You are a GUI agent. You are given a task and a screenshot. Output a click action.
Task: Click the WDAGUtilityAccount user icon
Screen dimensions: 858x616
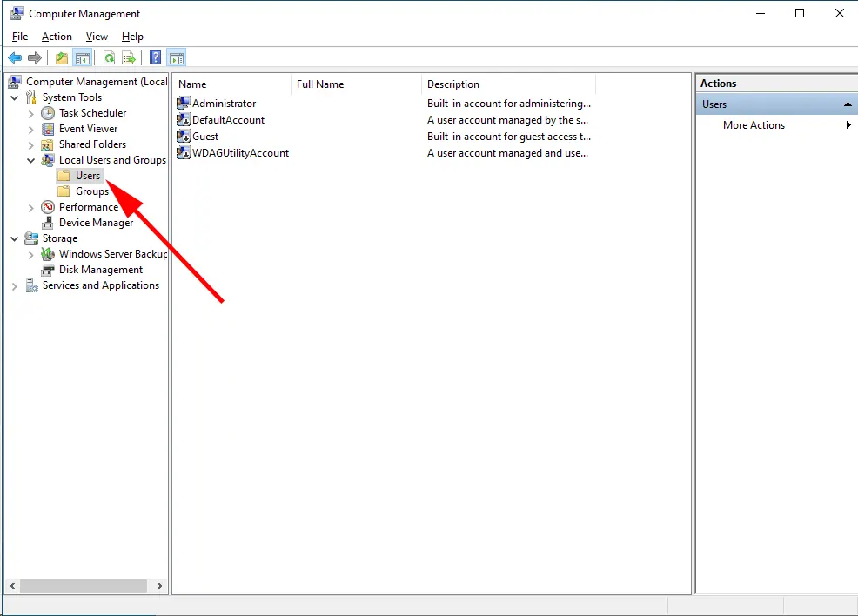click(184, 152)
